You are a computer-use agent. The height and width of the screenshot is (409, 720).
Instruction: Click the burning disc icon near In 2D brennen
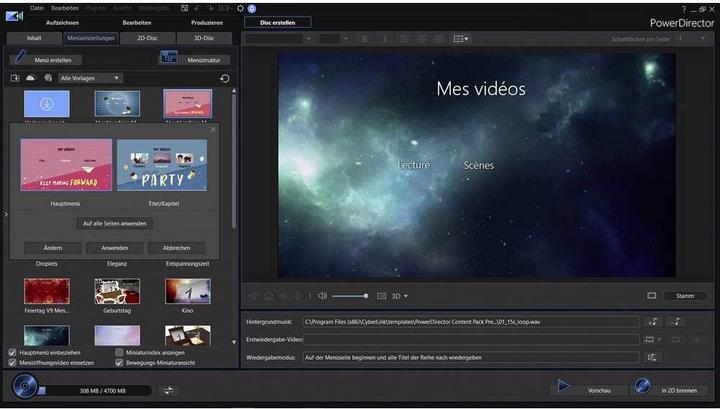643,386
